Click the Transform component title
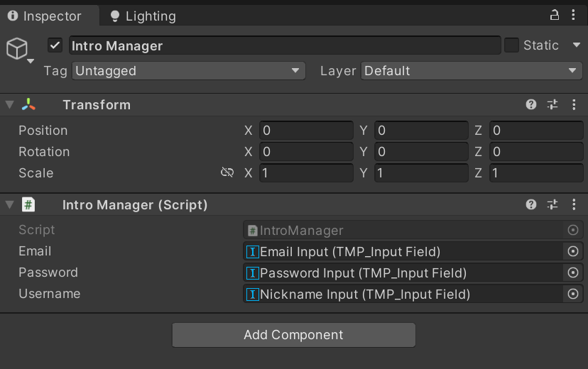Image resolution: width=588 pixels, height=369 pixels. click(x=97, y=105)
